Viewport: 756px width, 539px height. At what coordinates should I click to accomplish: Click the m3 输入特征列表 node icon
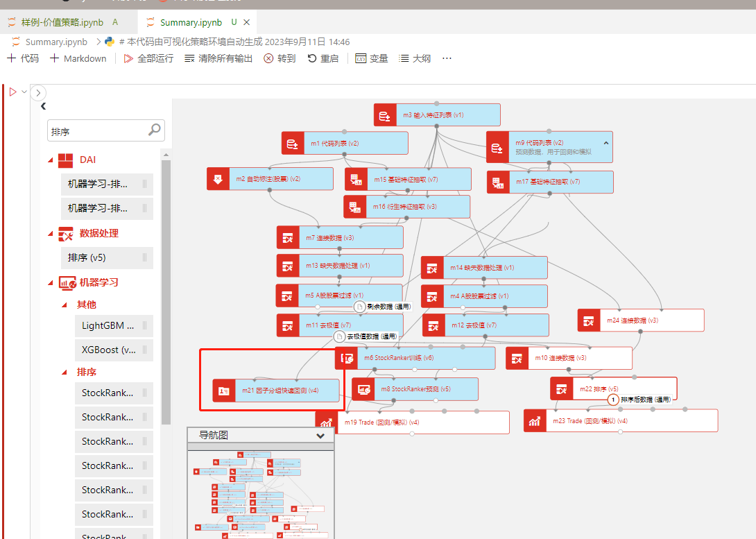point(385,115)
